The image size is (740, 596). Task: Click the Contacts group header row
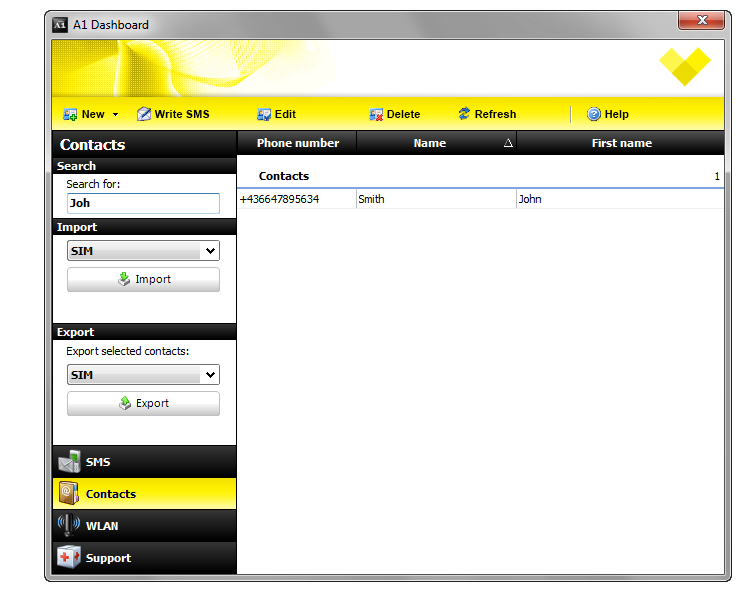(480, 176)
